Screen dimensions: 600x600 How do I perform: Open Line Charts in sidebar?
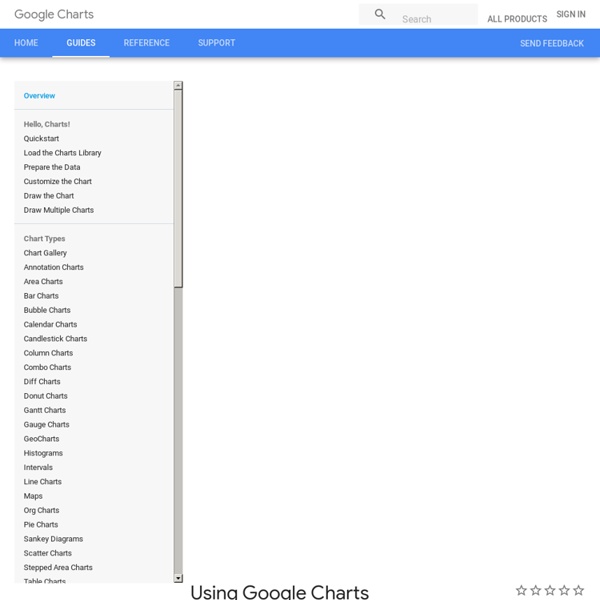pyautogui.click(x=42, y=482)
